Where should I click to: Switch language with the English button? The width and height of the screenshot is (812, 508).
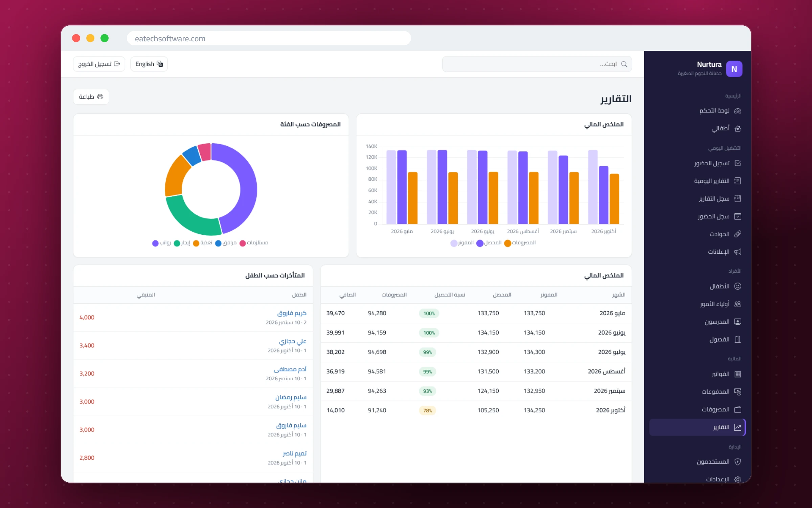pyautogui.click(x=149, y=64)
